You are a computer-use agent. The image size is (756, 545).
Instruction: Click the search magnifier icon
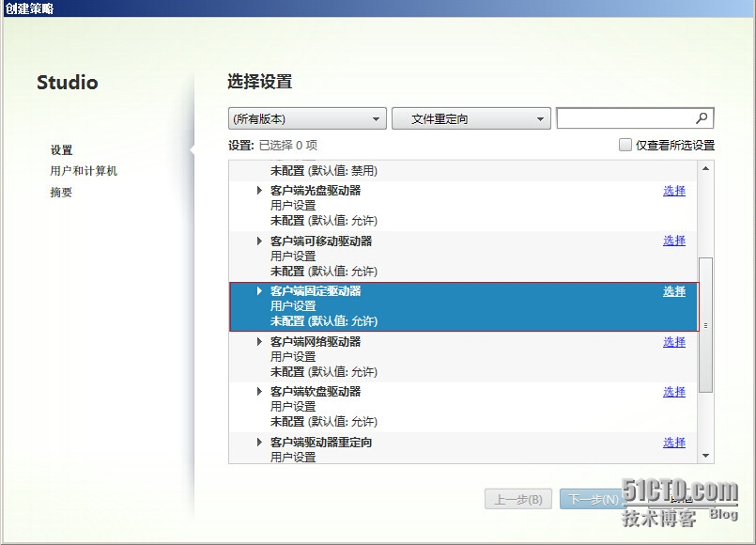click(702, 118)
